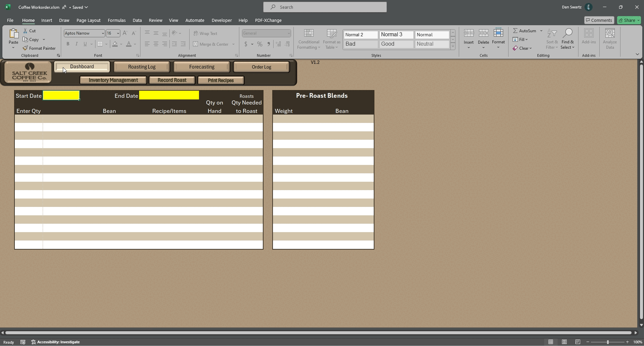This screenshot has height=346, width=644.
Task: Increase font size with the larger A icon
Action: coord(125,33)
